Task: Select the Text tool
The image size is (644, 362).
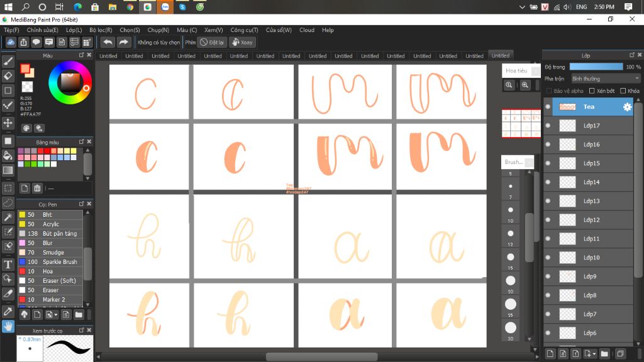Action: pyautogui.click(x=8, y=265)
